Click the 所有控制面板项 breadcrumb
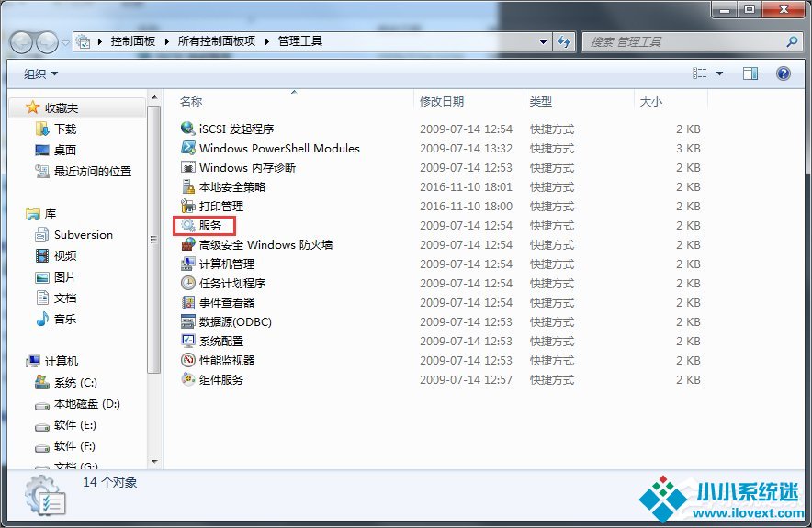 [x=217, y=41]
